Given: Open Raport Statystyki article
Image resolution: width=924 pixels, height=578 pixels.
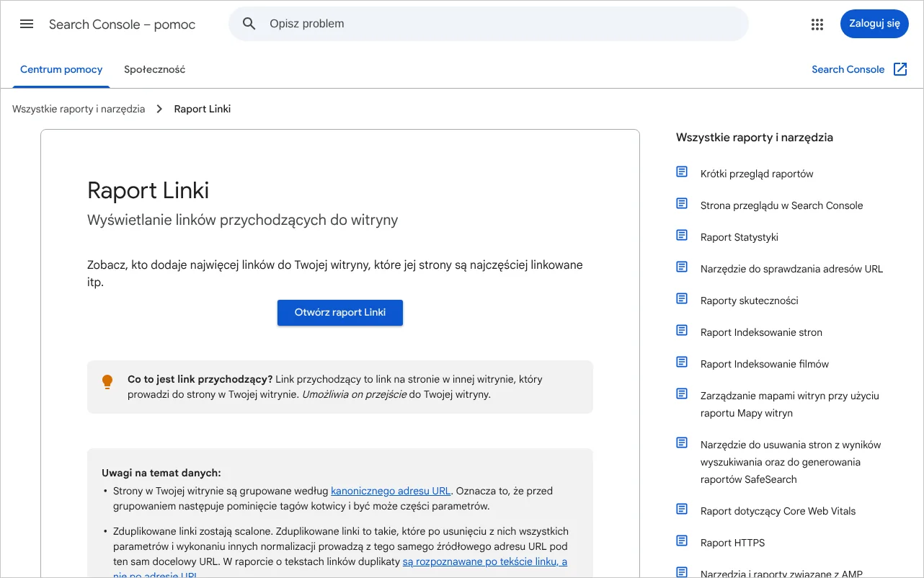Looking at the screenshot, I should click(739, 237).
